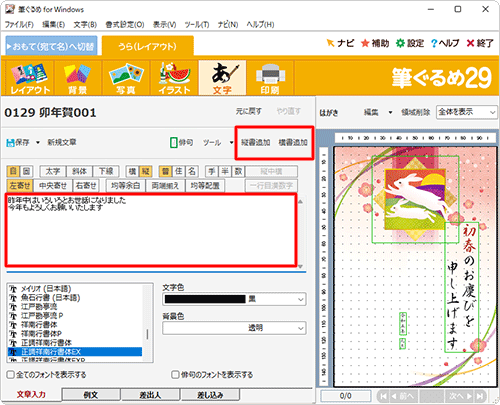This screenshot has width=500, height=405.
Task: Open the 編集(E) menu
Action: pyautogui.click(x=53, y=25)
